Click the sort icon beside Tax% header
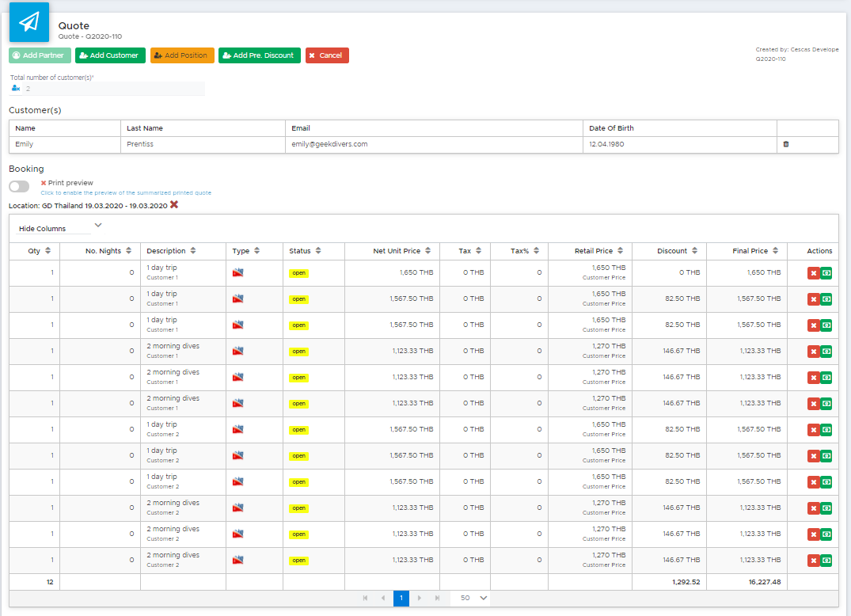This screenshot has width=851, height=616. 536,251
